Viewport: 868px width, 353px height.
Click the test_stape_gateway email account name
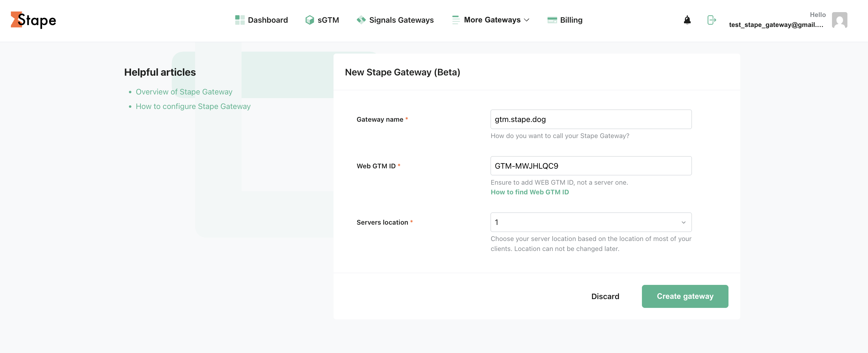click(776, 25)
